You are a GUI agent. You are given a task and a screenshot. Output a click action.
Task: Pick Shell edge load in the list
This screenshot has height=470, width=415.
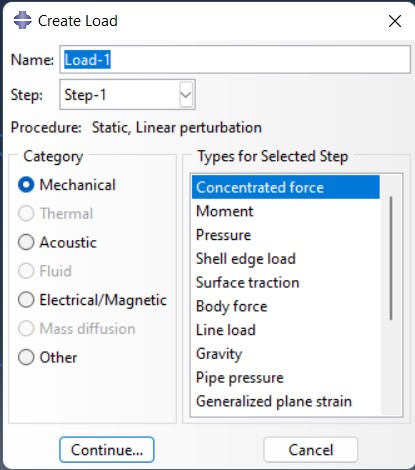coord(286,259)
